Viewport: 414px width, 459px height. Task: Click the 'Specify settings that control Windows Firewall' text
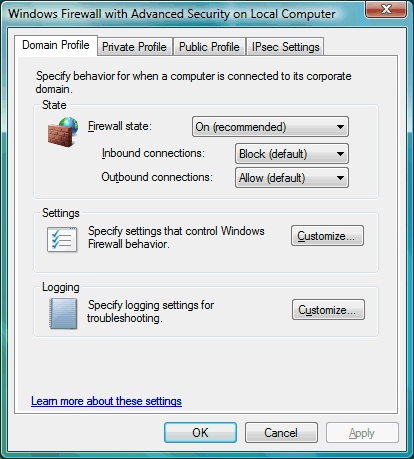click(176, 237)
